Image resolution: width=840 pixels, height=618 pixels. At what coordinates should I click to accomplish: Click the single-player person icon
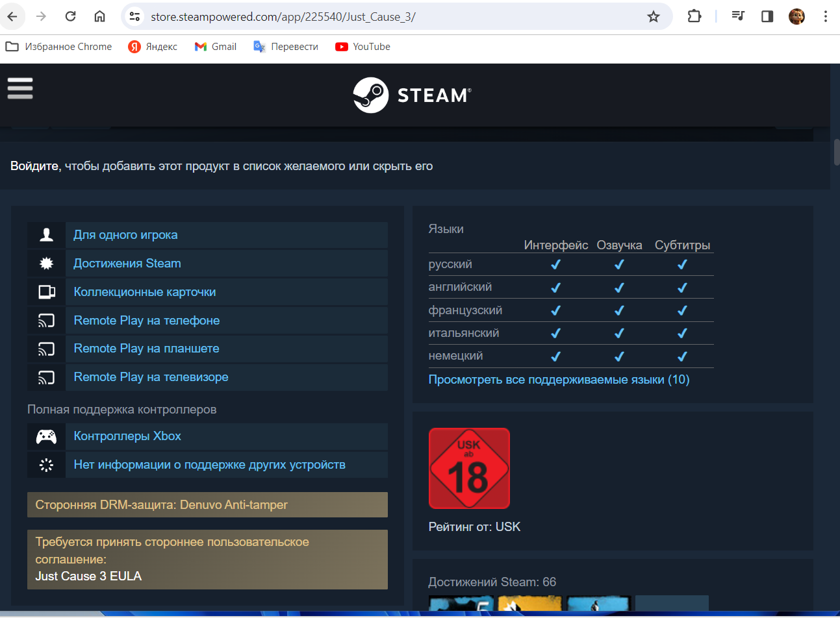[x=46, y=235]
